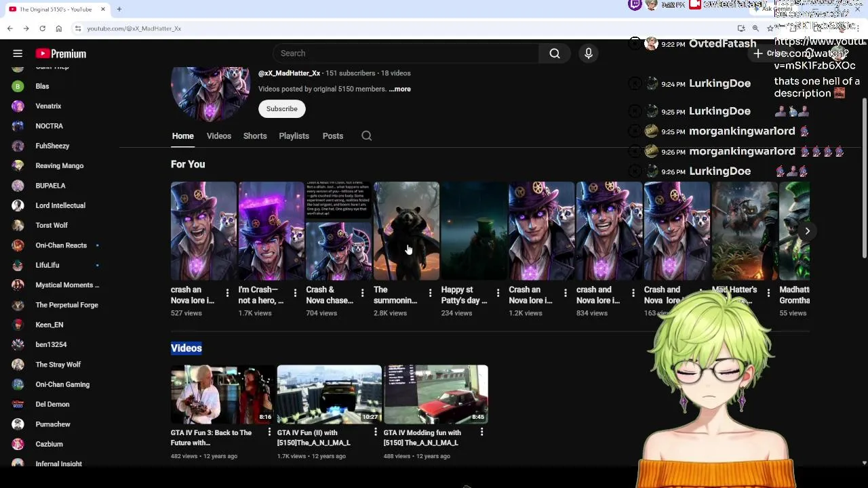
Task: Click the page zoom icon in address bar
Action: click(x=755, y=28)
